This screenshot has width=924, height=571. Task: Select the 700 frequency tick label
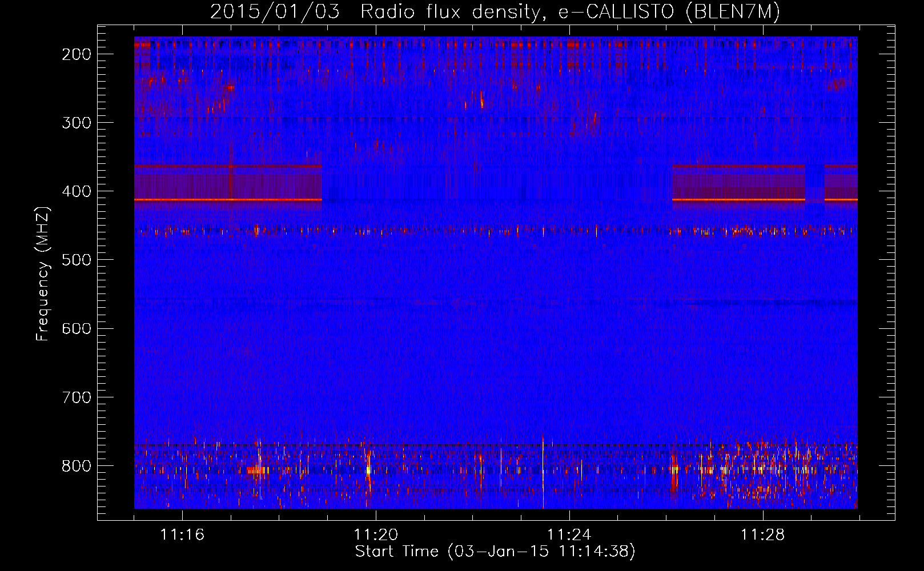coord(77,397)
